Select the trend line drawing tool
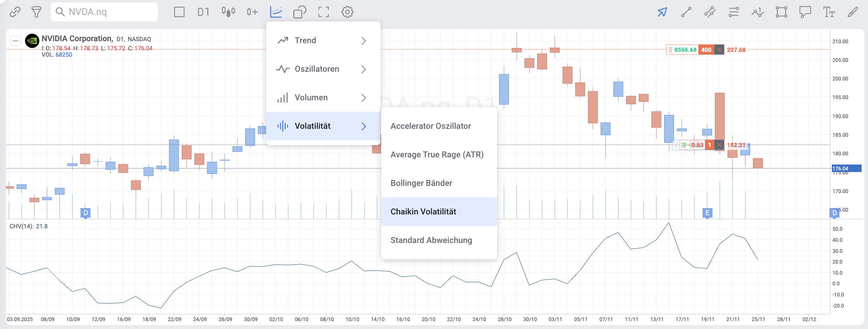Viewport: 868px width, 329px height. (x=686, y=12)
